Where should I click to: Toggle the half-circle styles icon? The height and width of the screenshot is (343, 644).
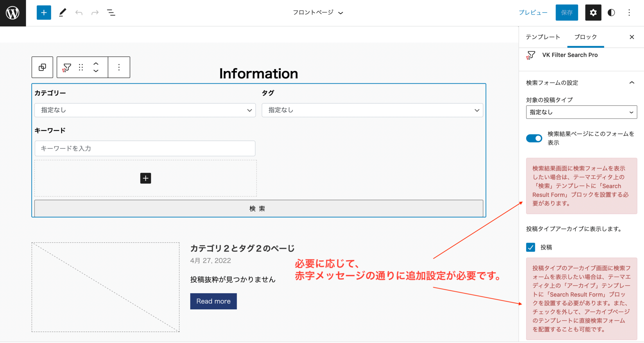click(x=611, y=13)
